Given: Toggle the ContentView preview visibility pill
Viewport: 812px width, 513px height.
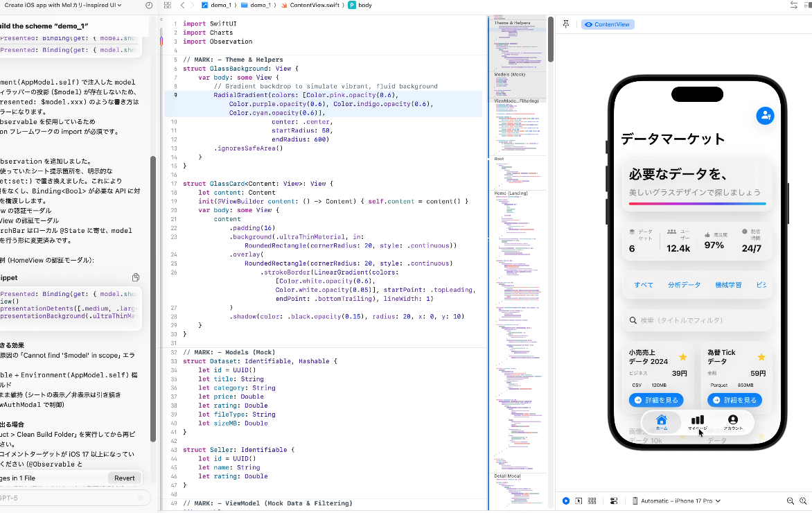Looking at the screenshot, I should click(x=608, y=24).
